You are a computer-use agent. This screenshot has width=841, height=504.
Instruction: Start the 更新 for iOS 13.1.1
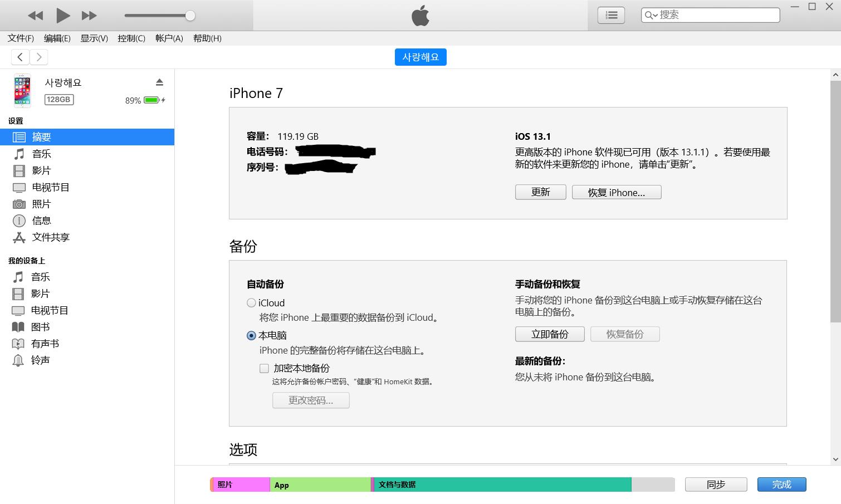pyautogui.click(x=540, y=192)
